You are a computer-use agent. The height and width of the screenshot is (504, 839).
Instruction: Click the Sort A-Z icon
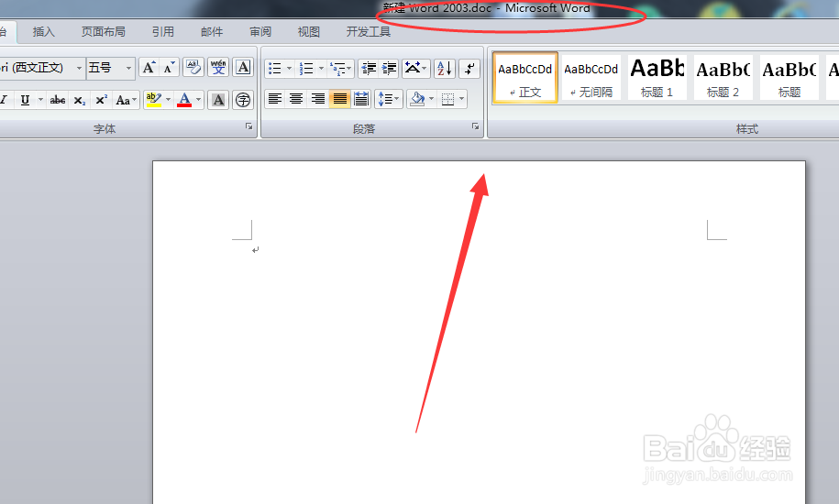445,68
